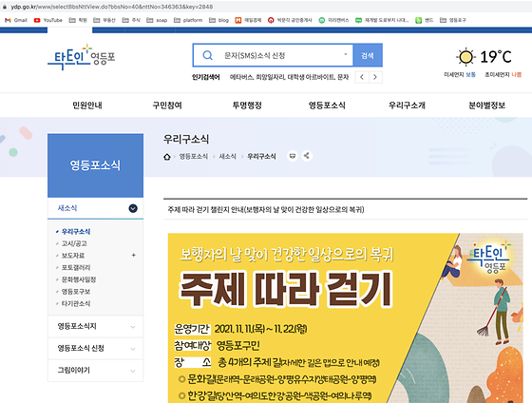
Task: Open the 분야별정보 menu
Action: 486,106
